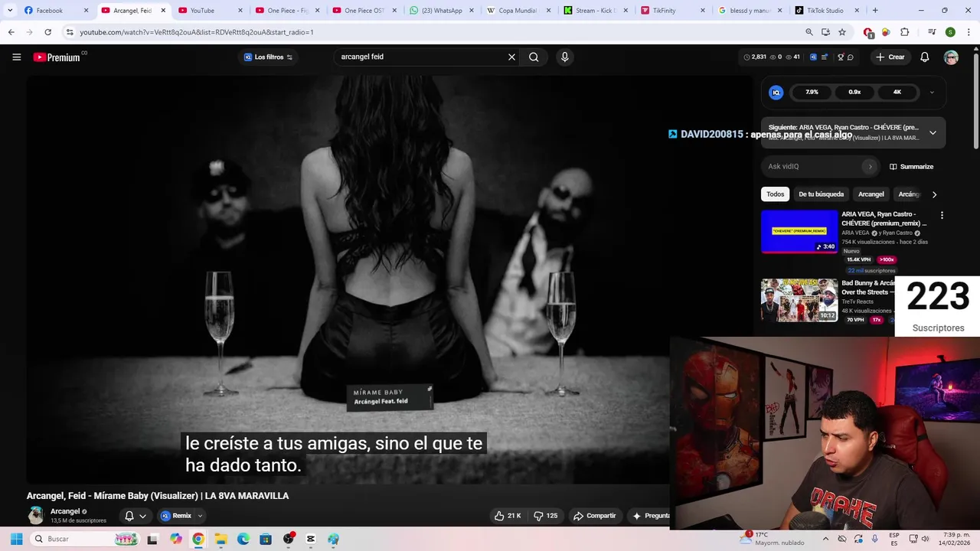
Task: Start voice search with the microphone icon
Action: coord(564,57)
